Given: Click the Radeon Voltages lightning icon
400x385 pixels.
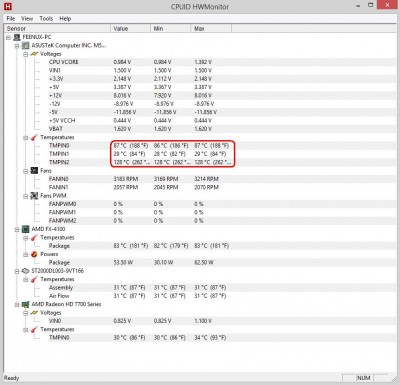Looking at the screenshot, I should [x=34, y=313].
